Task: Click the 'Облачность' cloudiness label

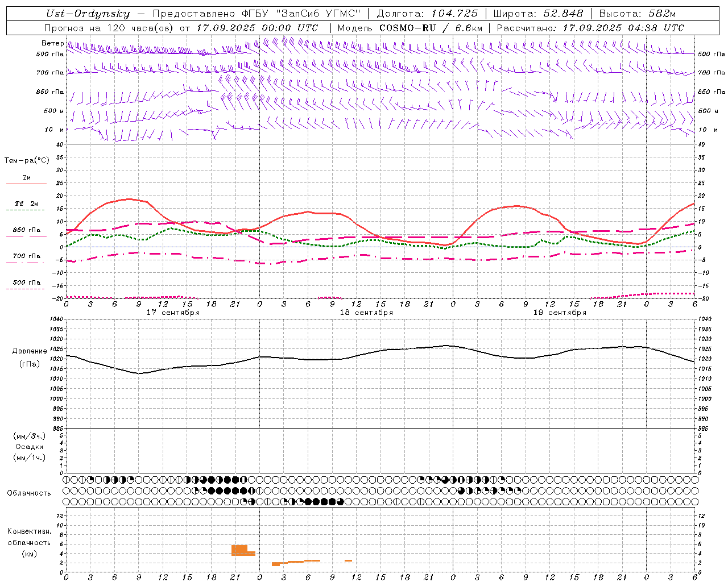Action: pos(29,493)
